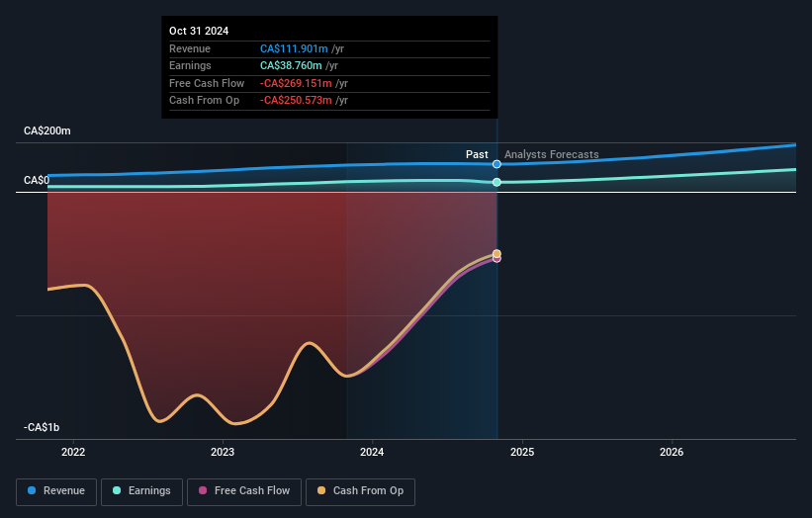Toggle the Earnings legend button
This screenshot has width=812, height=518.
click(141, 491)
